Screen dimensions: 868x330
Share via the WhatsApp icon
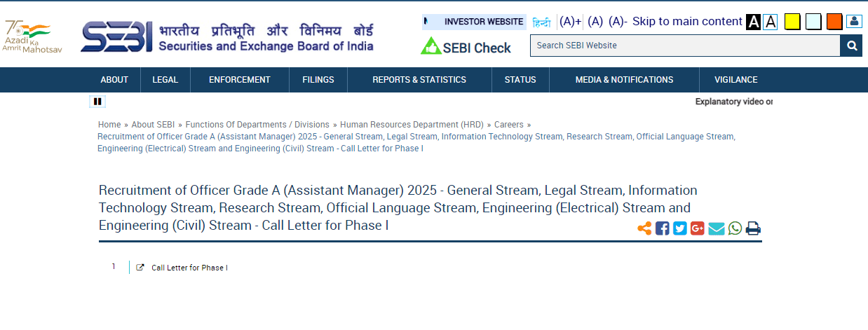(735, 228)
